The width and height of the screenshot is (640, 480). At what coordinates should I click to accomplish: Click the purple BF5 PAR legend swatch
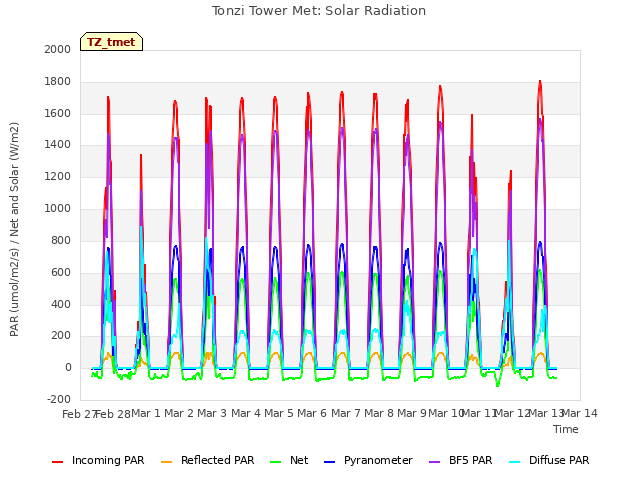435,462
